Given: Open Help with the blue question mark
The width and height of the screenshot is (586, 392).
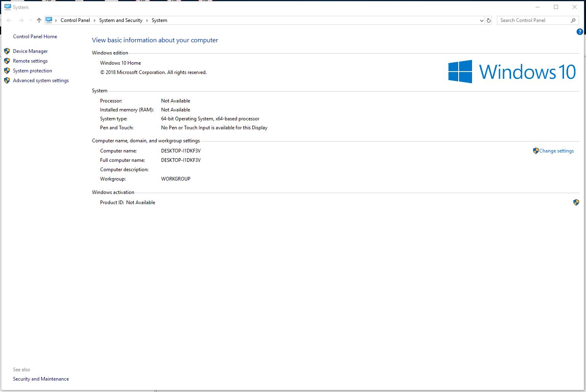Looking at the screenshot, I should (x=580, y=32).
